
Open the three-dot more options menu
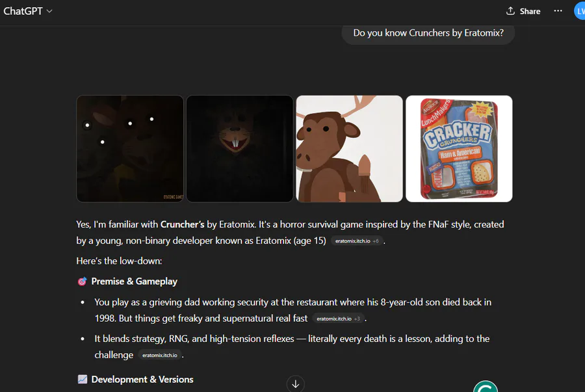pos(558,11)
